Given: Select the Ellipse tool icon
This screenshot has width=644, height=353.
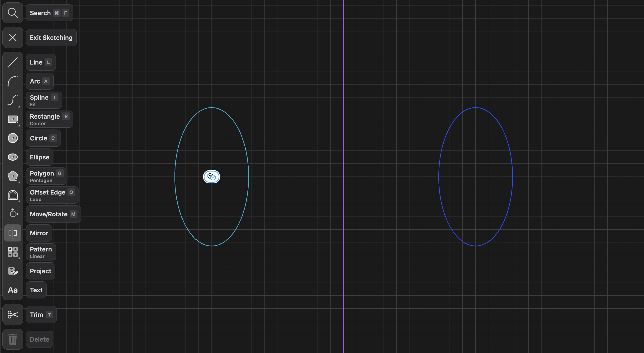Looking at the screenshot, I should pyautogui.click(x=13, y=157).
